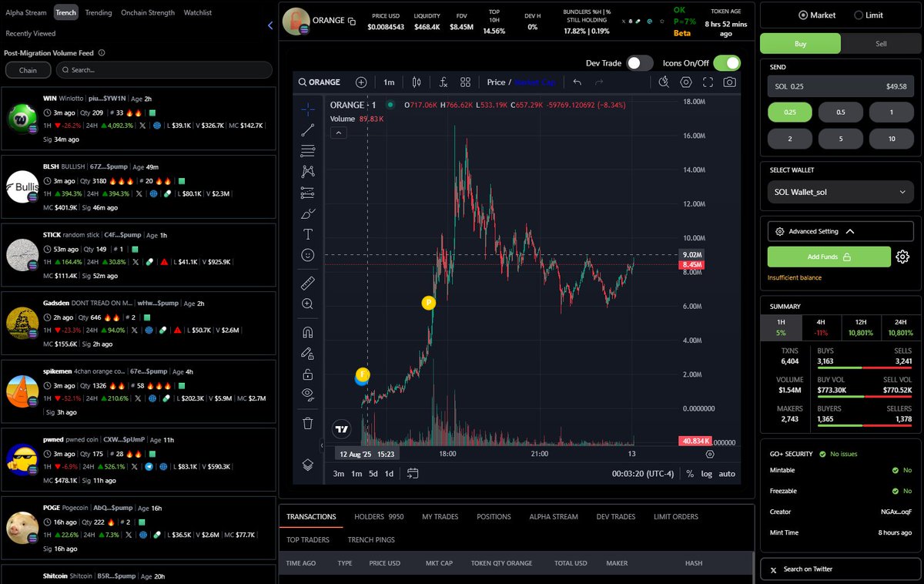Click Search on Twitter
This screenshot has width=924, height=584.
click(840, 569)
